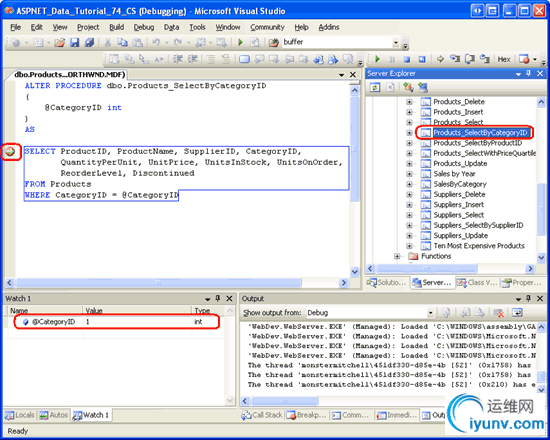Screen dimensions: 550x440
Task: Open Watch 1 window position dropdown arrow
Action: pos(207,299)
